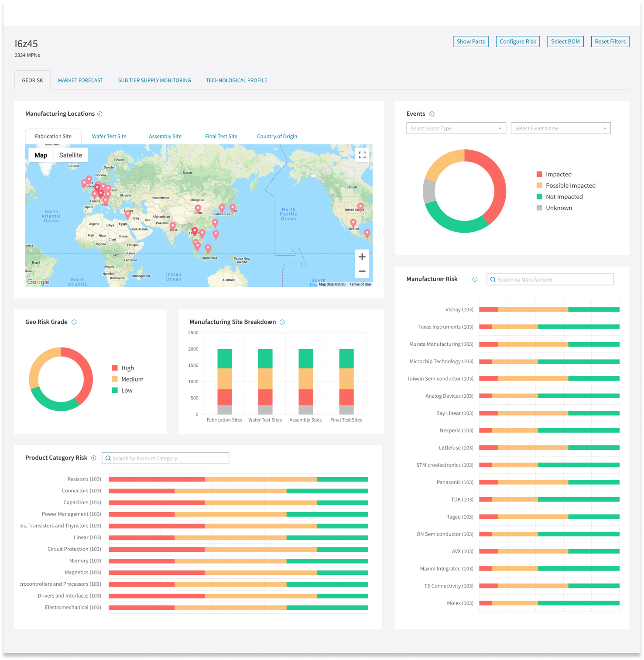Click the map fullscreen expand icon
The height and width of the screenshot is (660, 644).
point(362,155)
